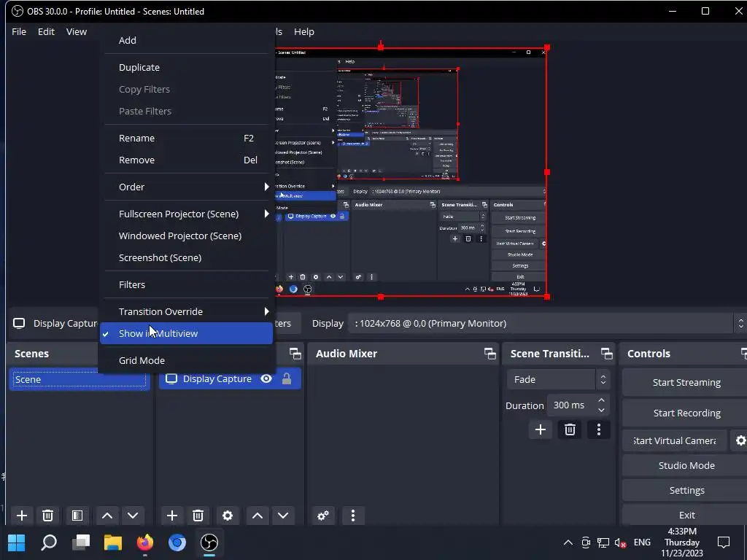Open virtual camera settings gear icon

point(740,440)
